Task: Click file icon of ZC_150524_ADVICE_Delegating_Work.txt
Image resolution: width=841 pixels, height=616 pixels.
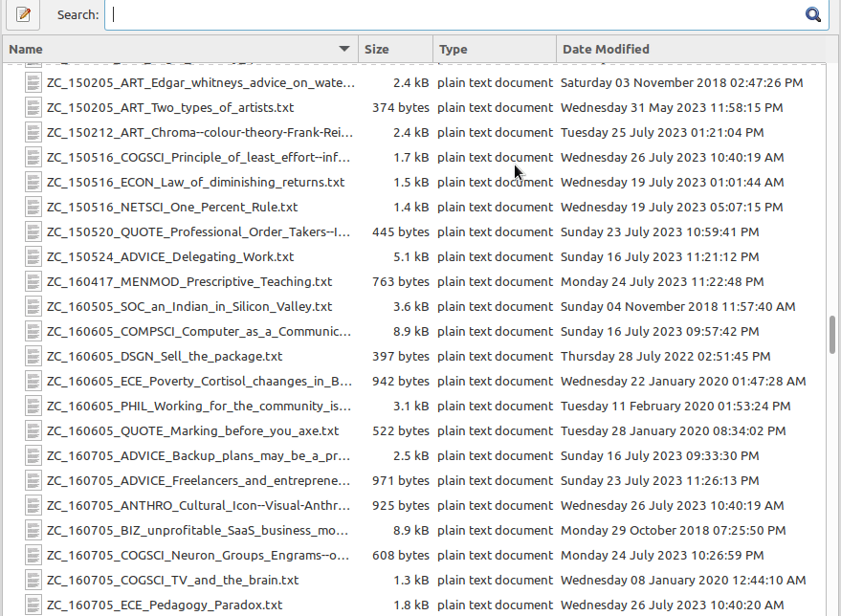Action: tap(33, 257)
